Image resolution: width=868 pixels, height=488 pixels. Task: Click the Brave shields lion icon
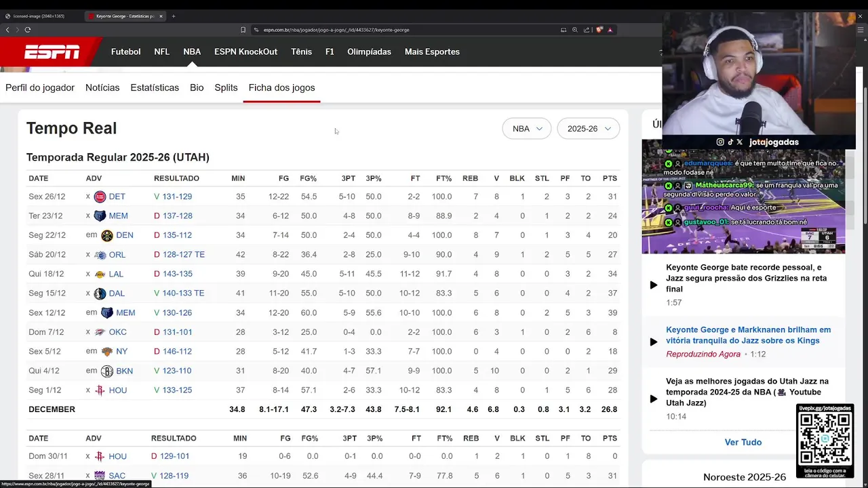pos(599,30)
